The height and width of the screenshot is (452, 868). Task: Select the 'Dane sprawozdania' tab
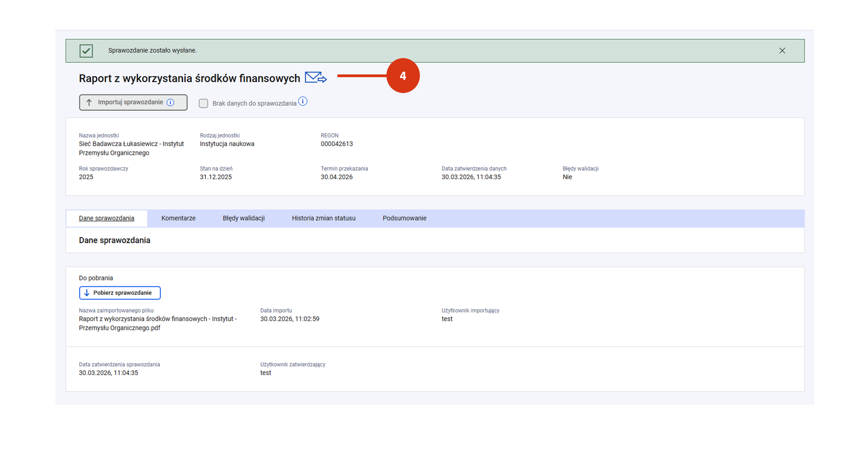107,218
